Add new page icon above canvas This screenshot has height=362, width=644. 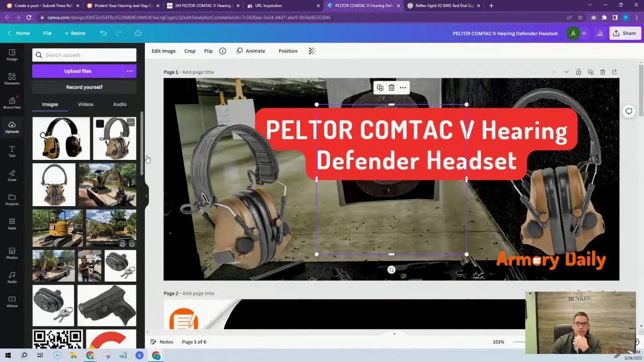615,72
